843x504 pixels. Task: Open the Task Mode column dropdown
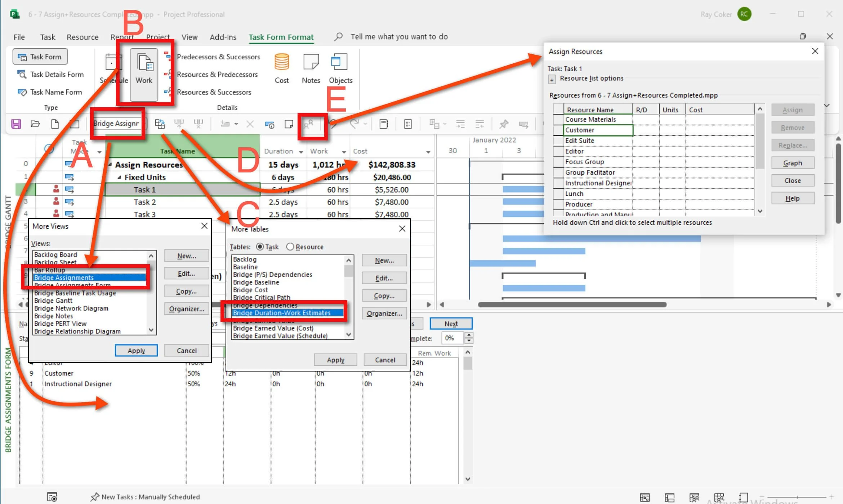pyautogui.click(x=99, y=152)
